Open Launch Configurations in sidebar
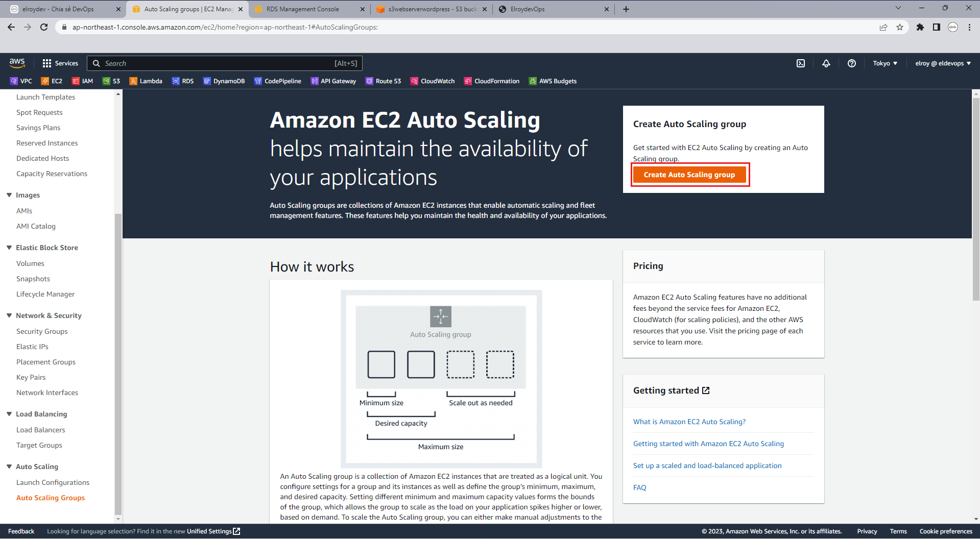Viewport: 980px width, 539px height. [x=53, y=482]
